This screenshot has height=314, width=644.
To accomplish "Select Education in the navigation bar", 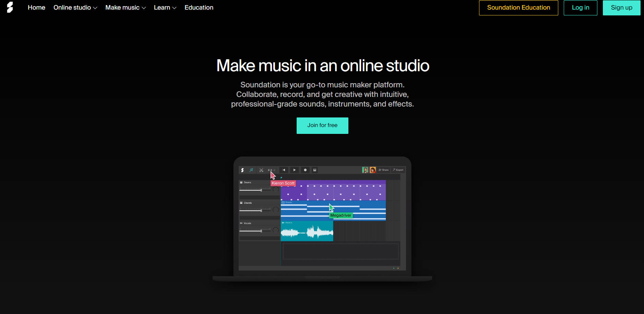I will [x=199, y=7].
